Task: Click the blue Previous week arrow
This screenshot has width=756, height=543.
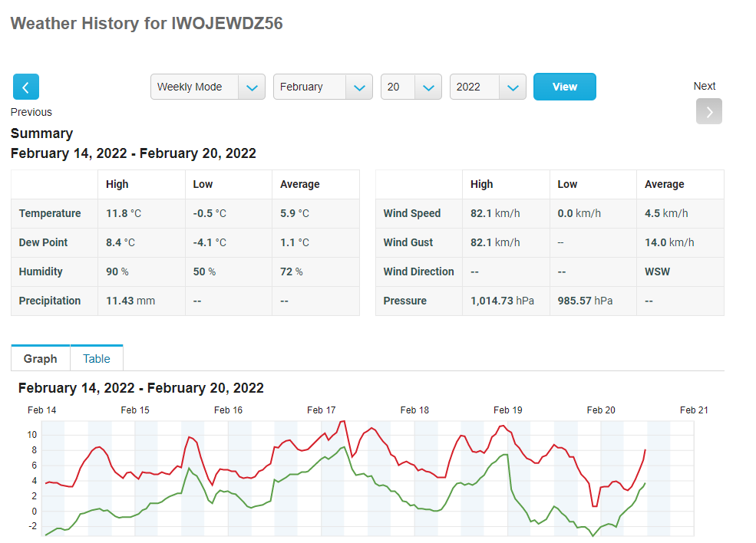Action: [x=25, y=87]
